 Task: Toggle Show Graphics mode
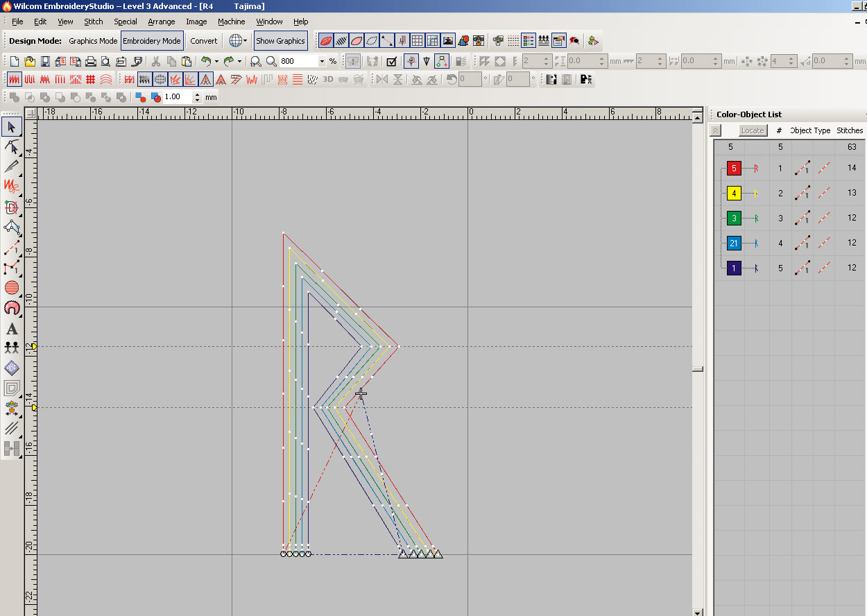[280, 41]
